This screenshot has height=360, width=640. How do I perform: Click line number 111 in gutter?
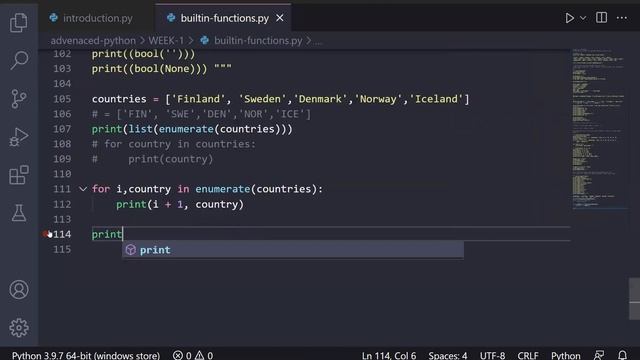point(62,189)
